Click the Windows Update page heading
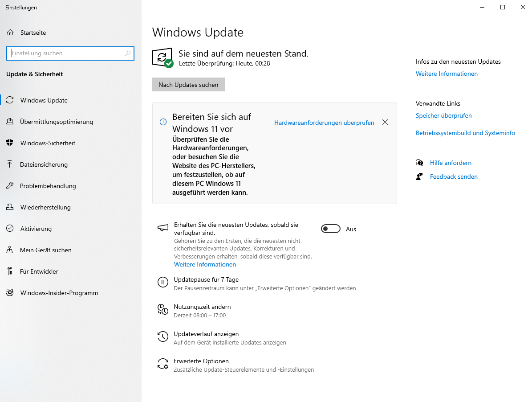 (198, 32)
